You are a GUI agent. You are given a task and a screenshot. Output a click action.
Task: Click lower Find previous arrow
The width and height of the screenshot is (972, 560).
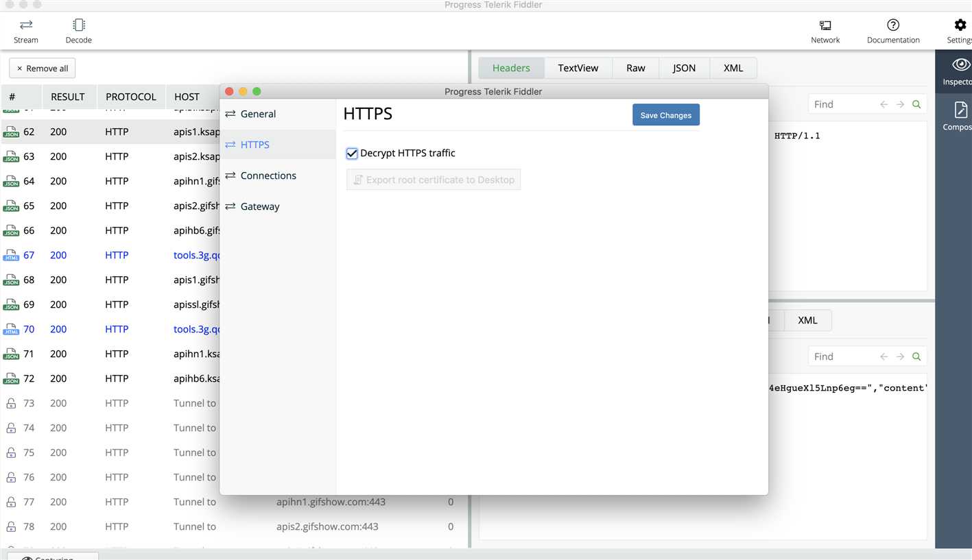[x=884, y=356]
